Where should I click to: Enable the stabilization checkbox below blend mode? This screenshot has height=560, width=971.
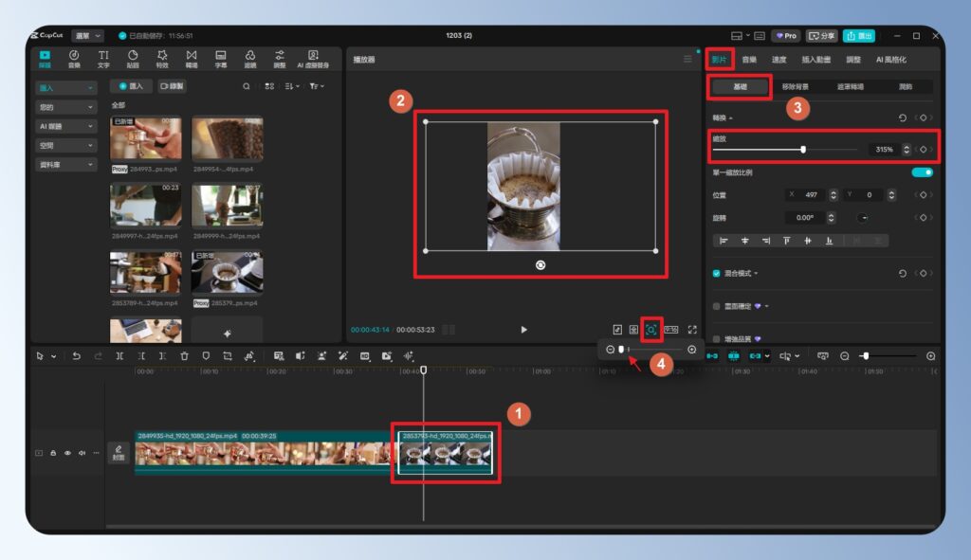click(x=717, y=306)
